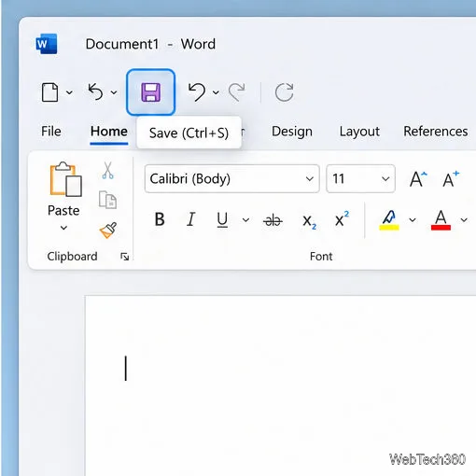Image resolution: width=476 pixels, height=476 pixels.
Task: Expand the Paste options arrow
Action: pos(63,228)
